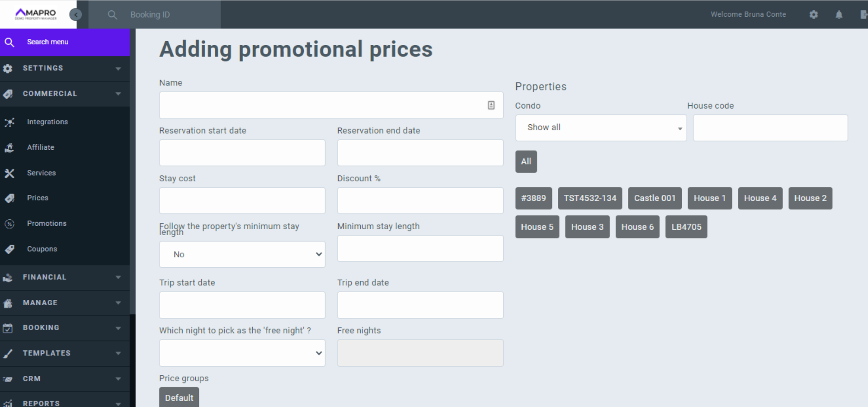The height and width of the screenshot is (407, 868).
Task: Select the Integrations crossed-nodes icon
Action: pos(9,122)
